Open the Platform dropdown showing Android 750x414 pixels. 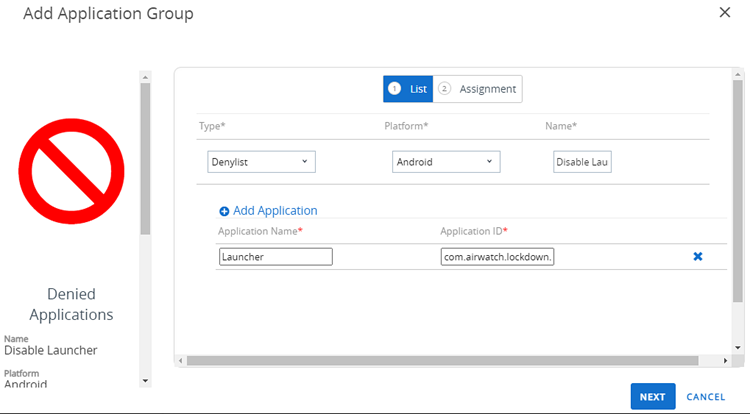tap(446, 162)
